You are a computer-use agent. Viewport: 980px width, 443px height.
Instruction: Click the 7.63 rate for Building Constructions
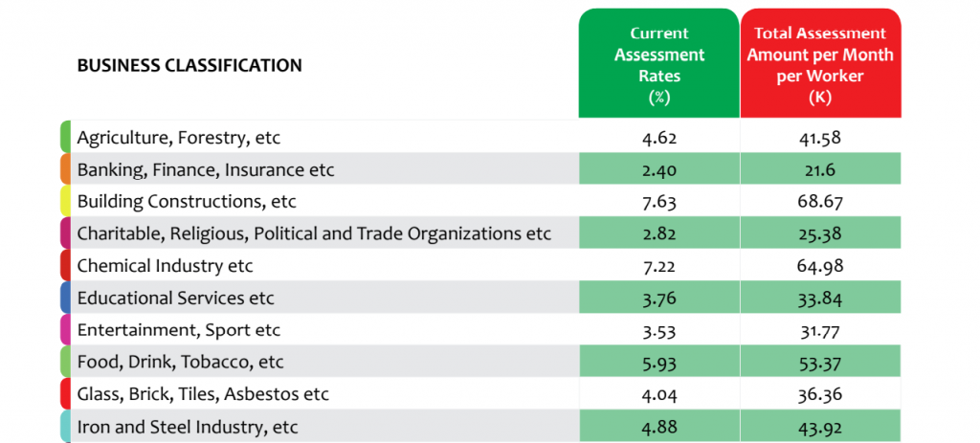tap(658, 202)
